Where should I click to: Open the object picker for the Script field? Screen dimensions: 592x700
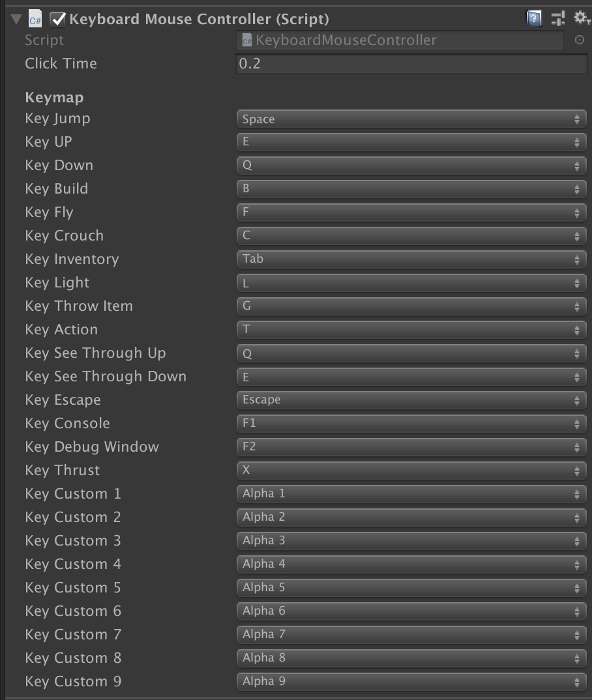click(580, 40)
